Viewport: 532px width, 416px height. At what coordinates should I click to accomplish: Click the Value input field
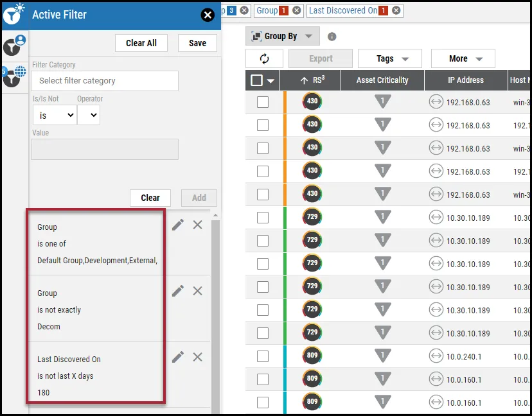coord(105,149)
